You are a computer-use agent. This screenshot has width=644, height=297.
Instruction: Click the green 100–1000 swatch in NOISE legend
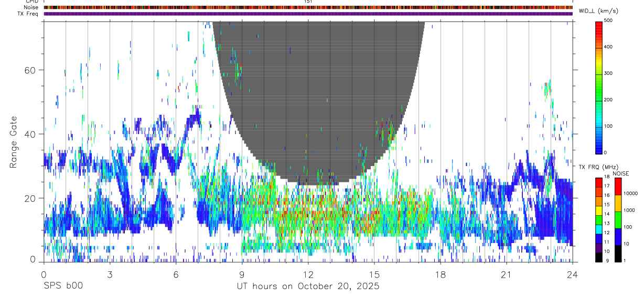(618, 219)
